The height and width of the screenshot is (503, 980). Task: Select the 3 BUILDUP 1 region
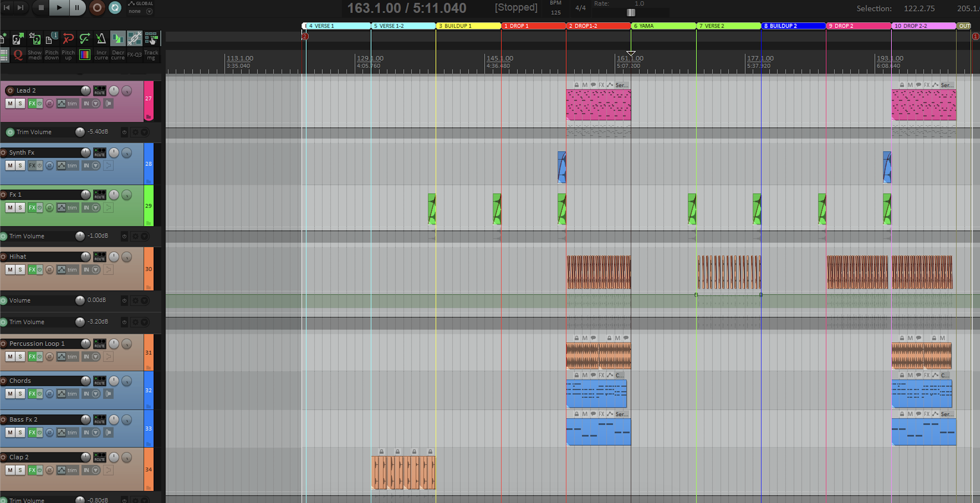click(x=468, y=26)
